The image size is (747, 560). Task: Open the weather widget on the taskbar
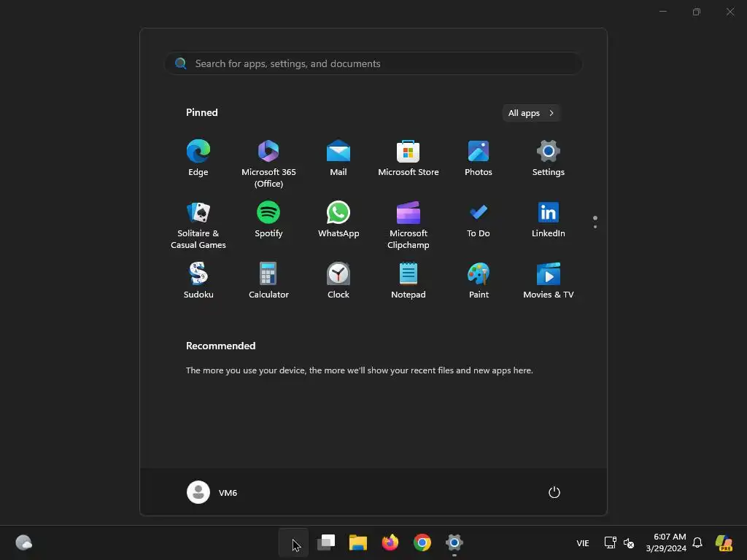(23, 542)
